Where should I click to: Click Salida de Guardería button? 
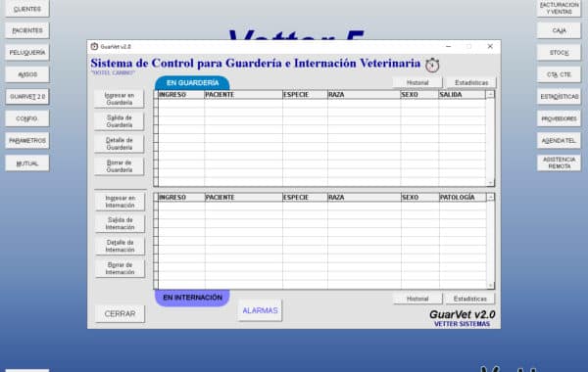[119, 121]
